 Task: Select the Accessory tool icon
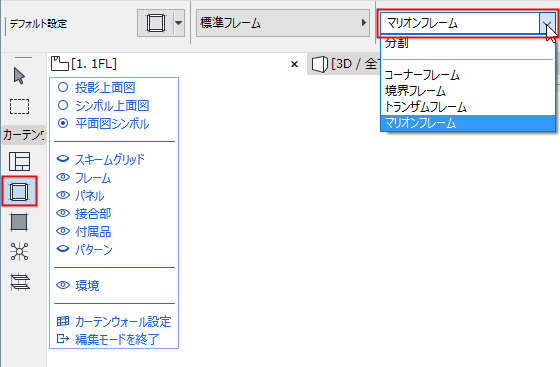(19, 282)
